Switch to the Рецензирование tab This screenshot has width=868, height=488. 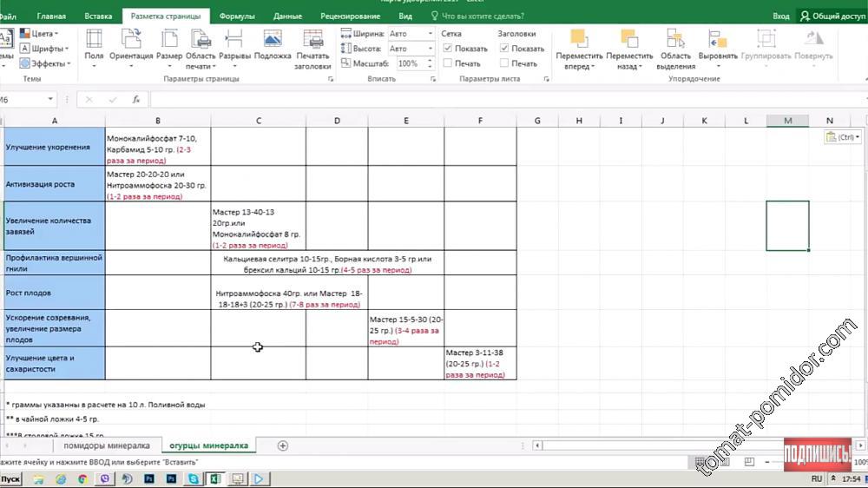coord(351,16)
